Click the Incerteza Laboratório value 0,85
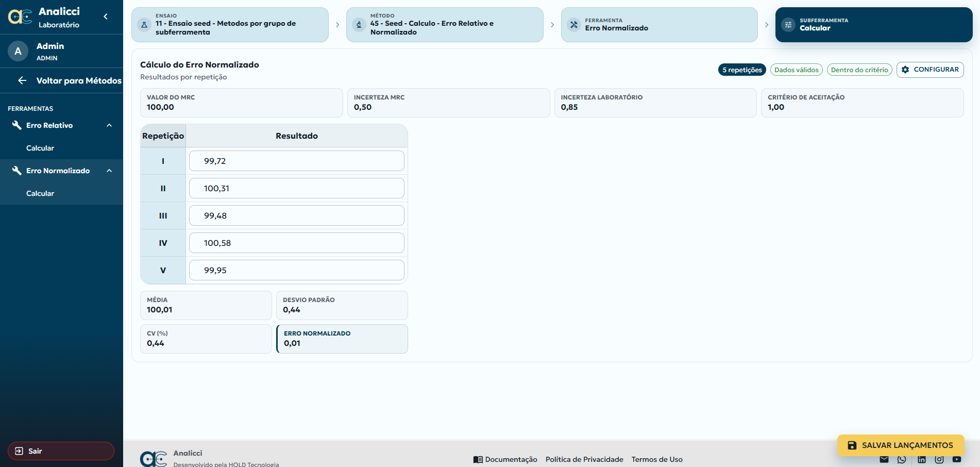 click(x=569, y=107)
